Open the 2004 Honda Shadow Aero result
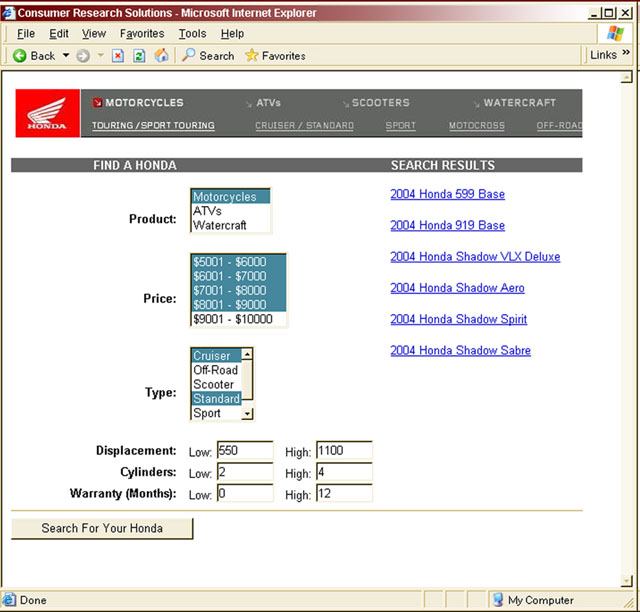 (457, 288)
